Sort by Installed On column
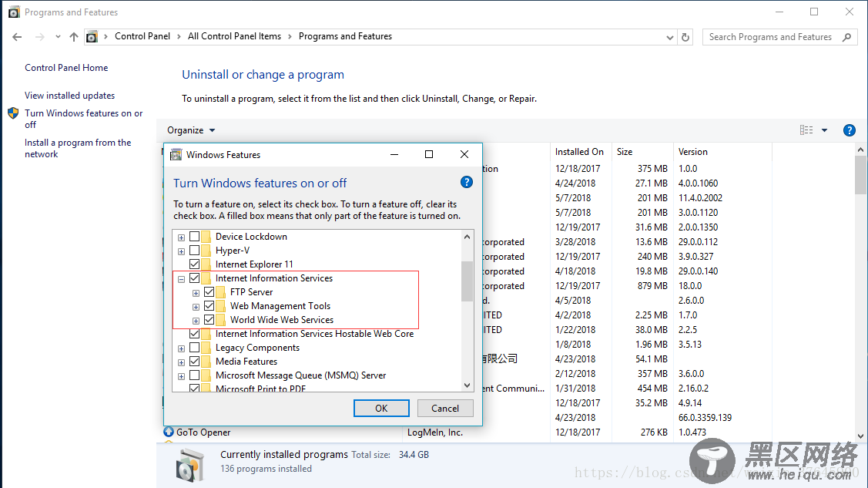Viewport: 868px width, 488px height. point(580,152)
